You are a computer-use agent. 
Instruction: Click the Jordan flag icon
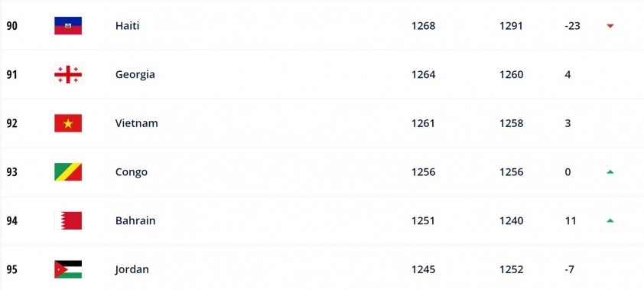click(68, 269)
